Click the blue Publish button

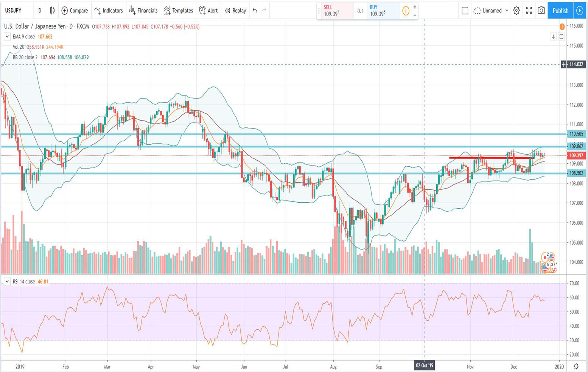(x=560, y=11)
